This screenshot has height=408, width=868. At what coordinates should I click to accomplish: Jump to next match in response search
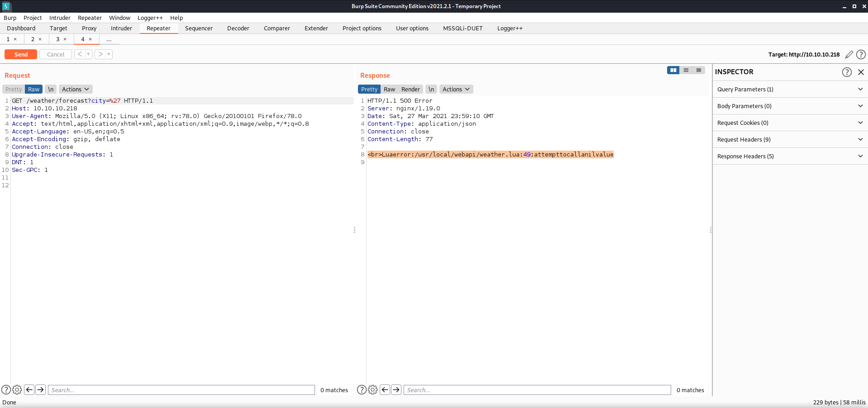point(396,389)
